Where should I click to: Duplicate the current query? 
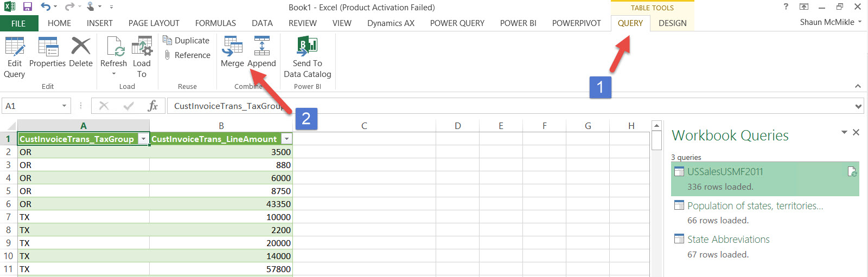pos(187,41)
